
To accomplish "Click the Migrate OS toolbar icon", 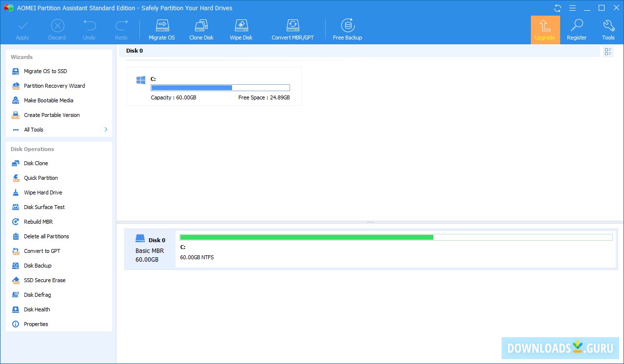I will (161, 30).
